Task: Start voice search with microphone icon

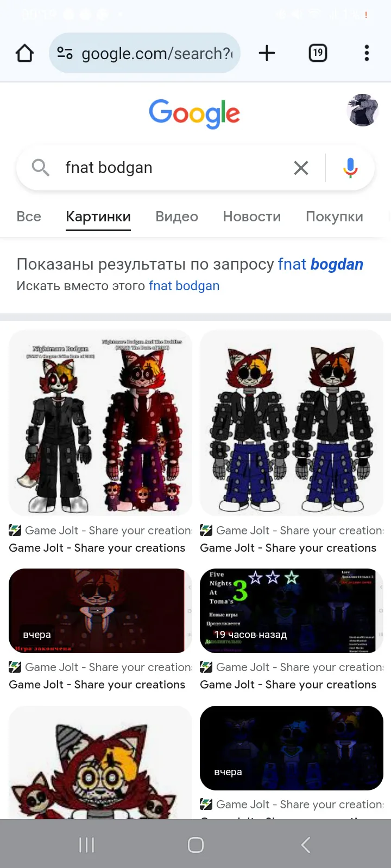Action: click(350, 168)
